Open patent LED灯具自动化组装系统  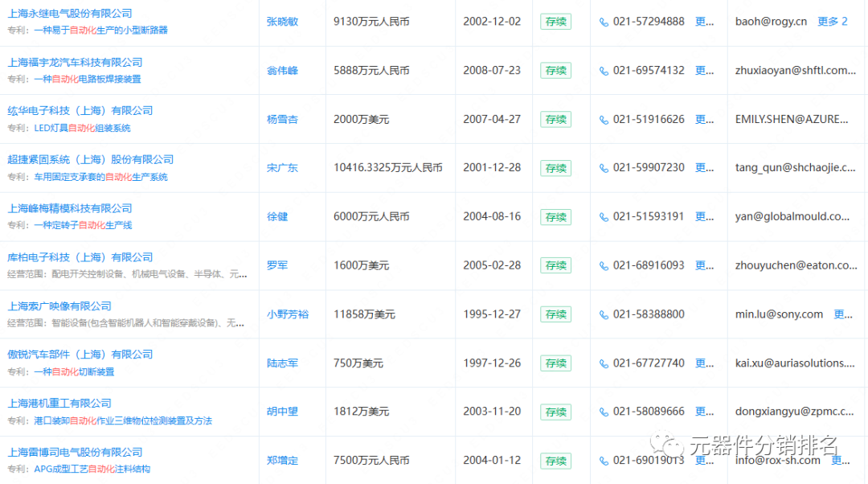coord(83,128)
